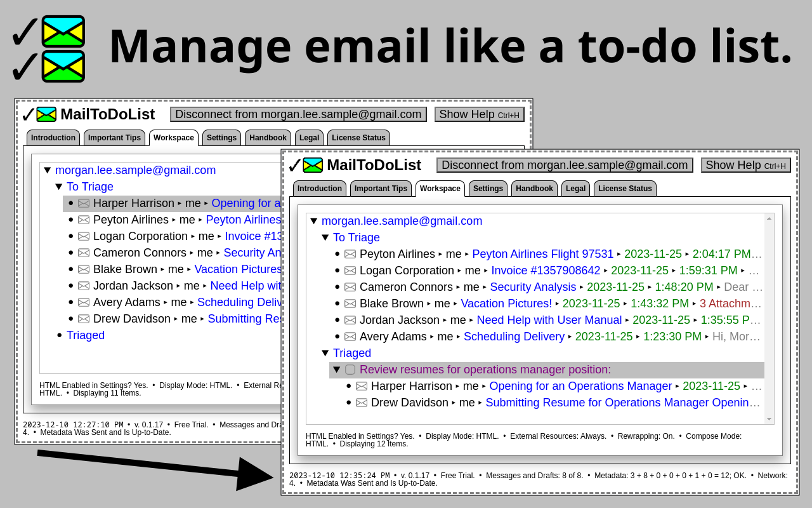Open Opening for an Operations Manager subject
The width and height of the screenshot is (812, 508).
(580, 386)
